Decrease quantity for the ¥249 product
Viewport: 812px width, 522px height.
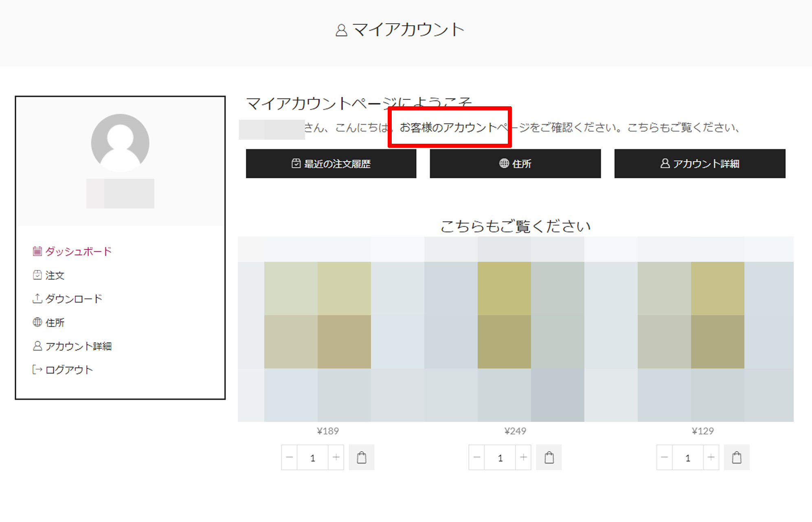pos(477,458)
